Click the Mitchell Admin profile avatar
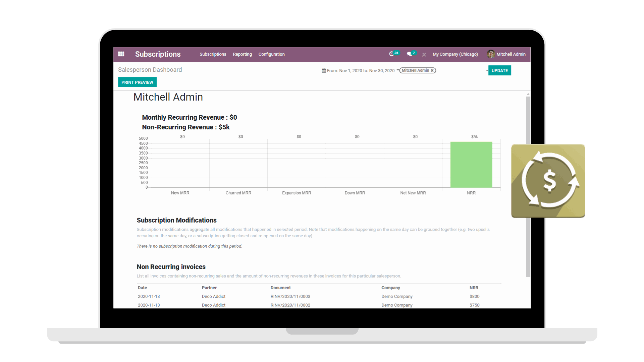 tap(490, 54)
